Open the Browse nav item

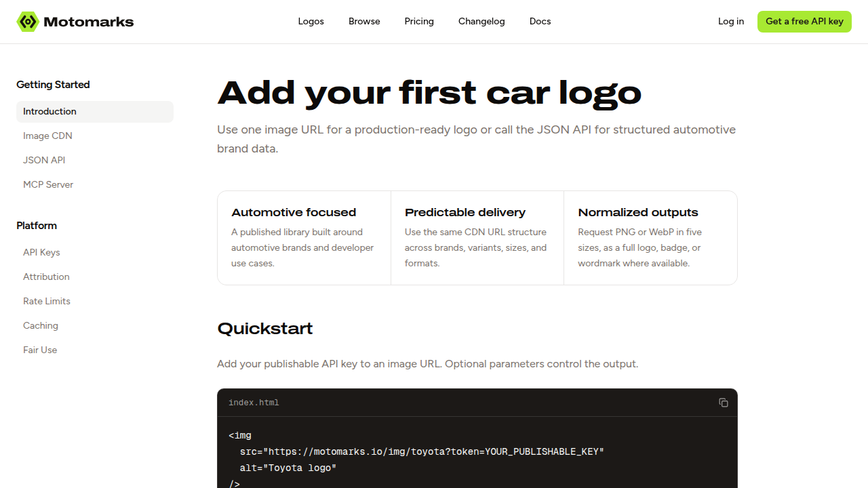[x=364, y=22]
